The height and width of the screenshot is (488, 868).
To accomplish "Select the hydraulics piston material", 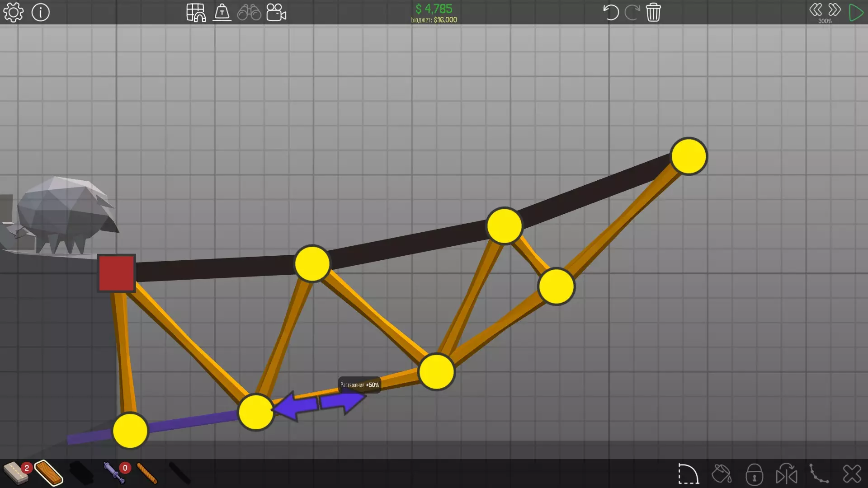I will click(113, 473).
